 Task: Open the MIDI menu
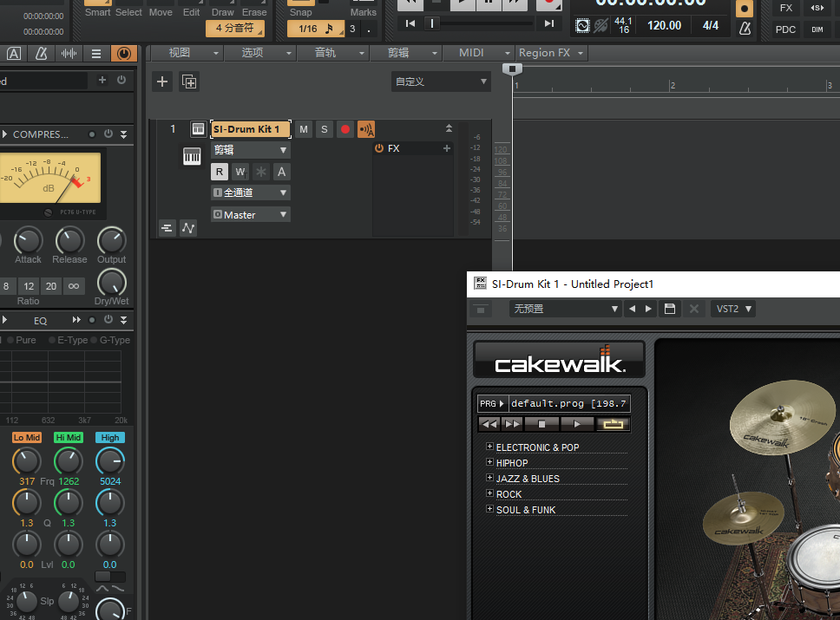(478, 53)
